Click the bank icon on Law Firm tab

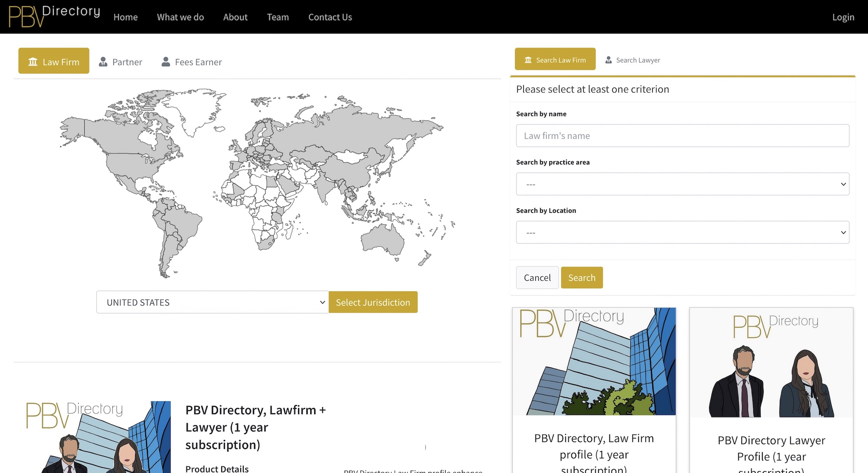click(33, 62)
